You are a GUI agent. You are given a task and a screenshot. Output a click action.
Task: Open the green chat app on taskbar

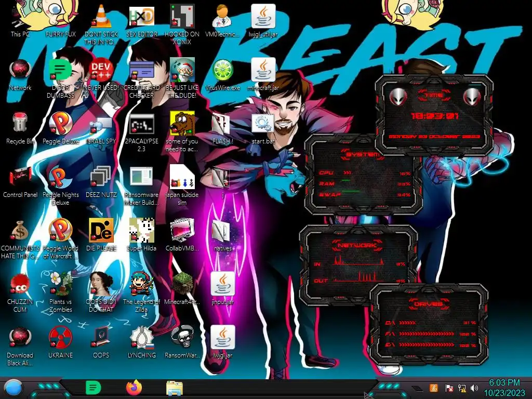[x=94, y=388]
